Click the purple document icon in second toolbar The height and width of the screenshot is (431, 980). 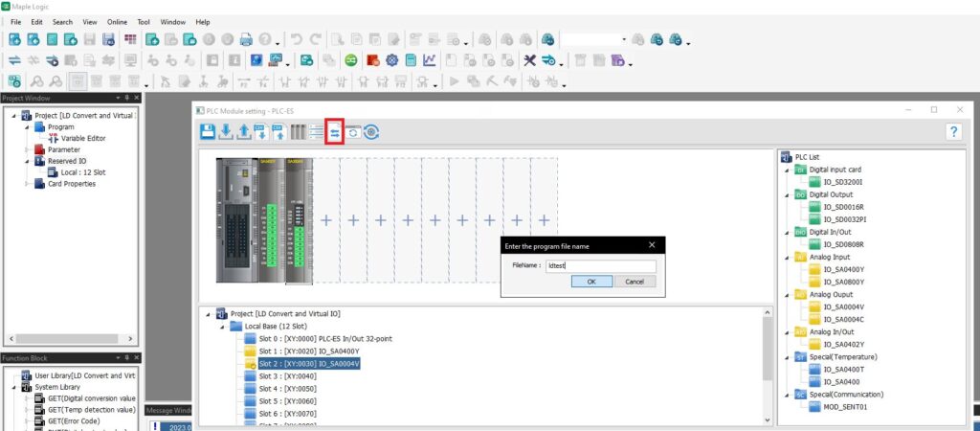click(618, 60)
